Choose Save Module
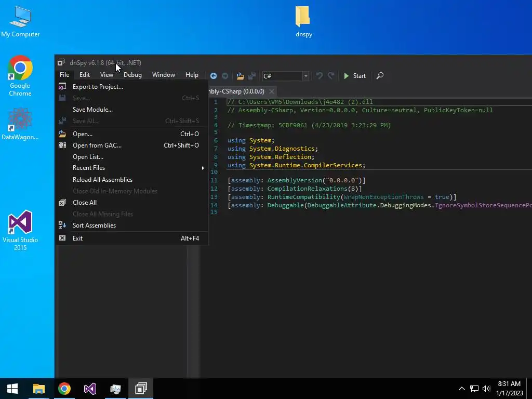Screen dimensions: 532x399 tap(131, 110)
